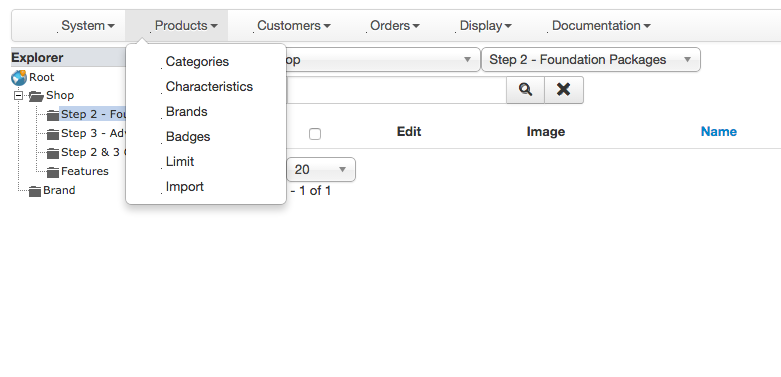Select Import from the Products menu
781x377 pixels.
(185, 187)
